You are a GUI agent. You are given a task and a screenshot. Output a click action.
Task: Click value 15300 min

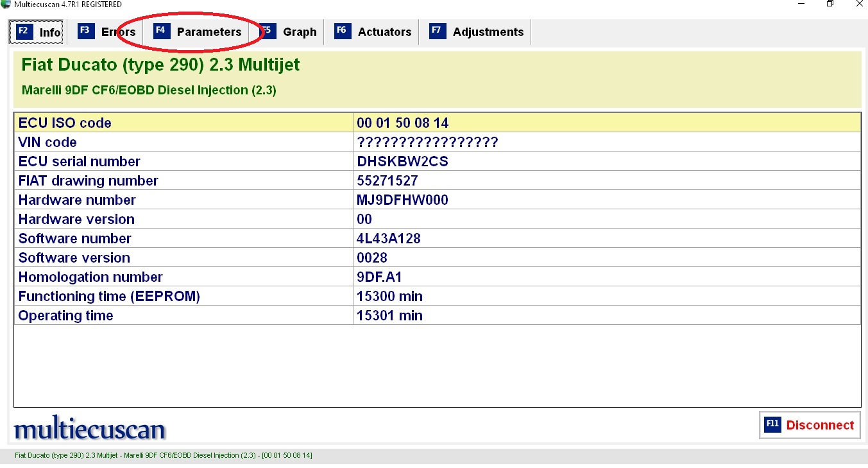tap(389, 296)
